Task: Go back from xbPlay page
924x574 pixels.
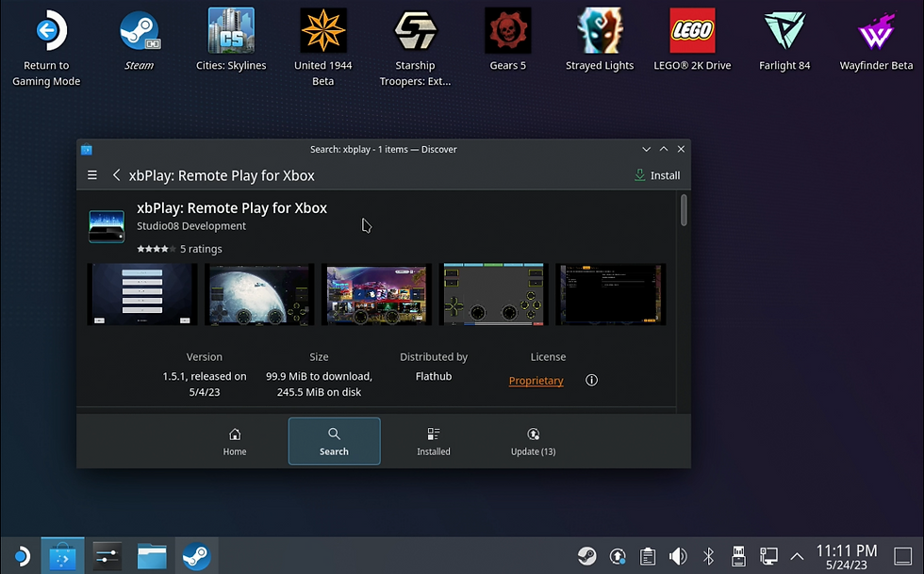Action: (x=117, y=175)
